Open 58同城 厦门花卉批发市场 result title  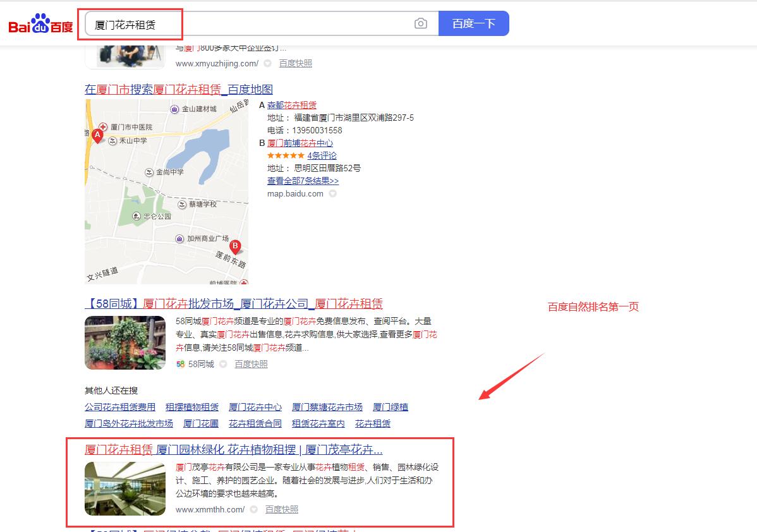click(234, 303)
